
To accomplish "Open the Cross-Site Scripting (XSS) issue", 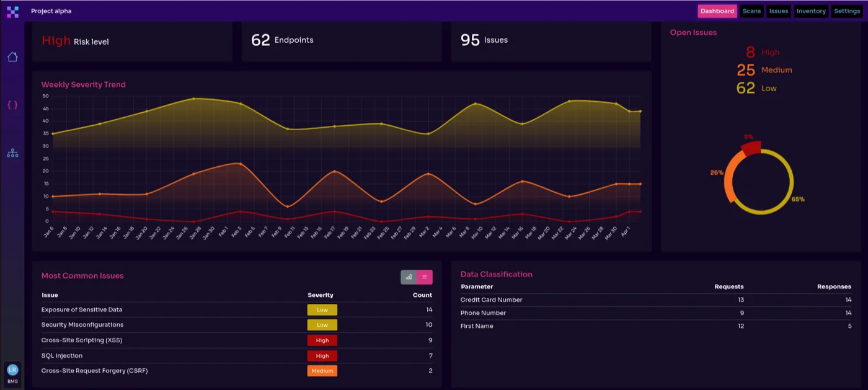I will point(81,340).
